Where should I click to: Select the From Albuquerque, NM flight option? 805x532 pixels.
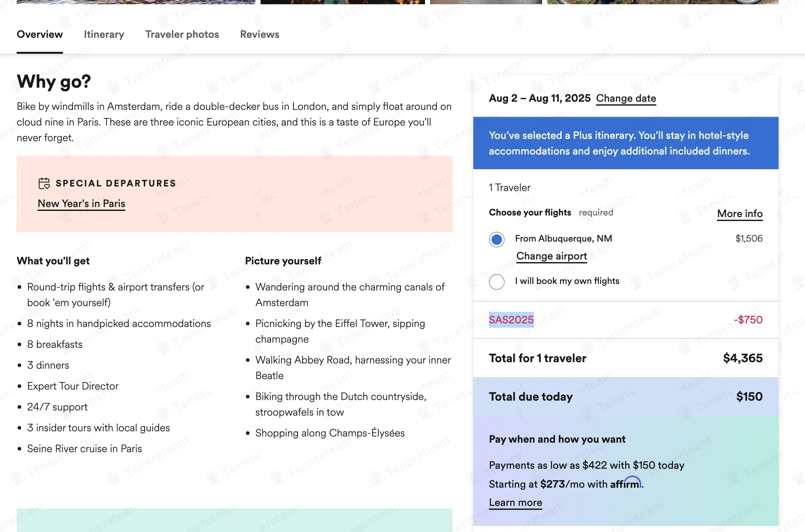(x=496, y=240)
